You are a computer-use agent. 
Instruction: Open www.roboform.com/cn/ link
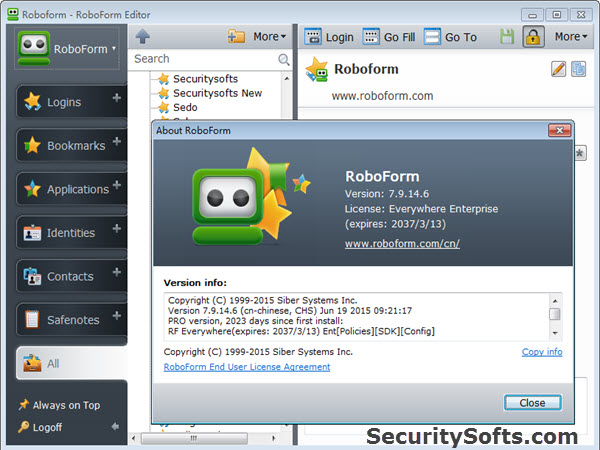[402, 243]
